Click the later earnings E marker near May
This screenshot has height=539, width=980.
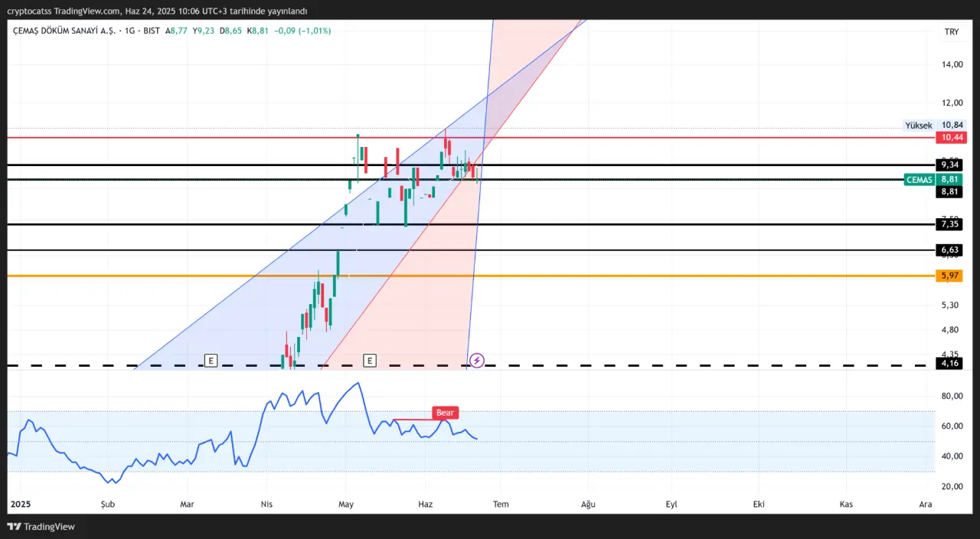(370, 360)
